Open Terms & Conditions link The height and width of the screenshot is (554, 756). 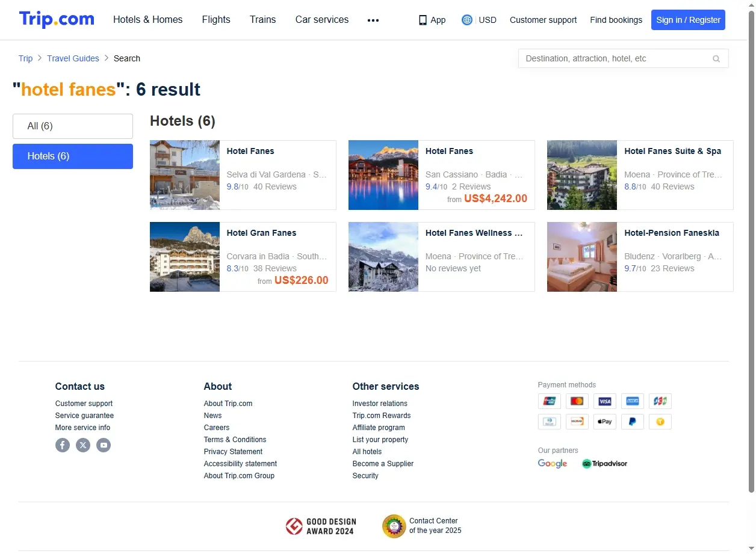pos(235,440)
